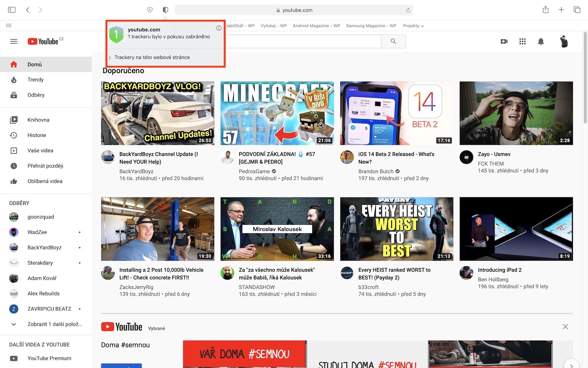588x368 pixels.
Task: Advance featured carousel with next arrow
Action: coord(572,366)
